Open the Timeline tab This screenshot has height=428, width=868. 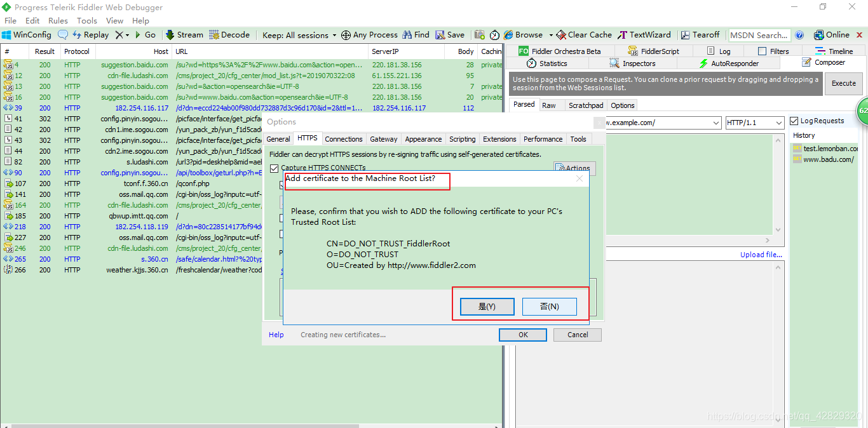click(x=834, y=51)
